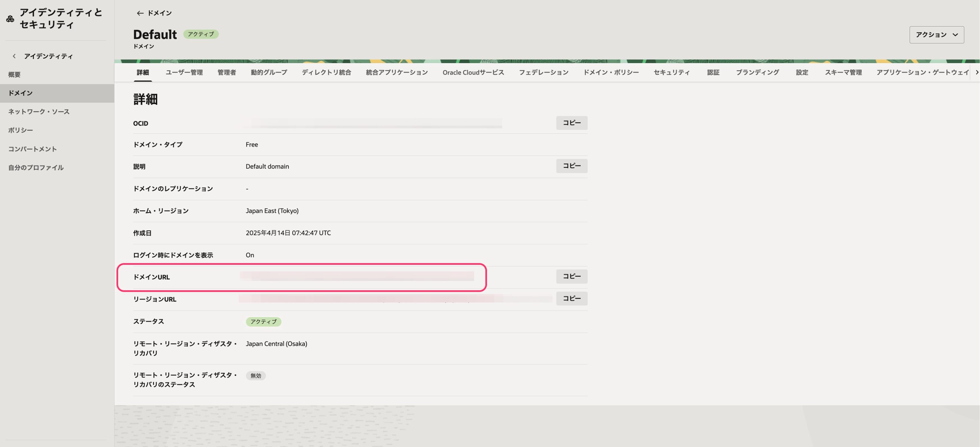Switch to the ユーザー管理 tab
The height and width of the screenshot is (447, 980).
click(184, 72)
